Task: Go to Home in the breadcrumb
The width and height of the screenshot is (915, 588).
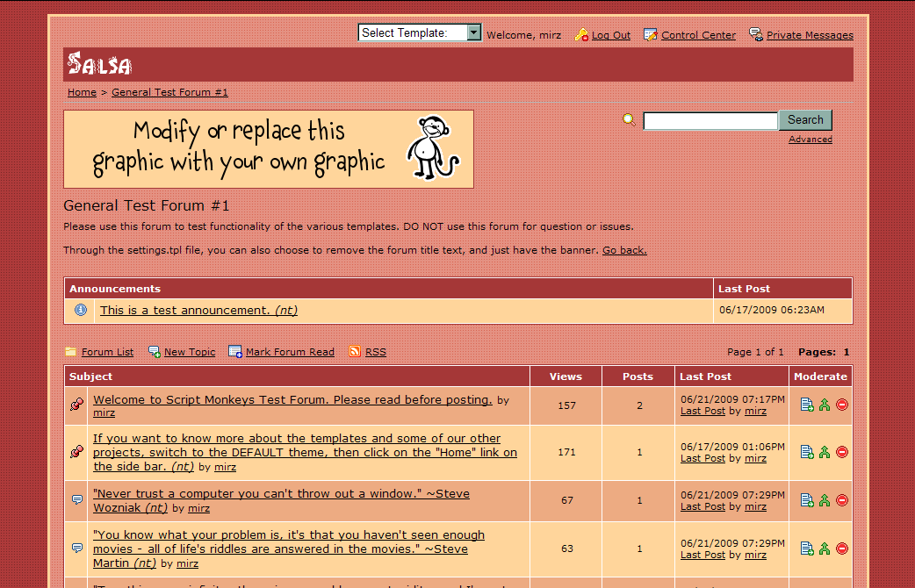Action: coord(82,92)
